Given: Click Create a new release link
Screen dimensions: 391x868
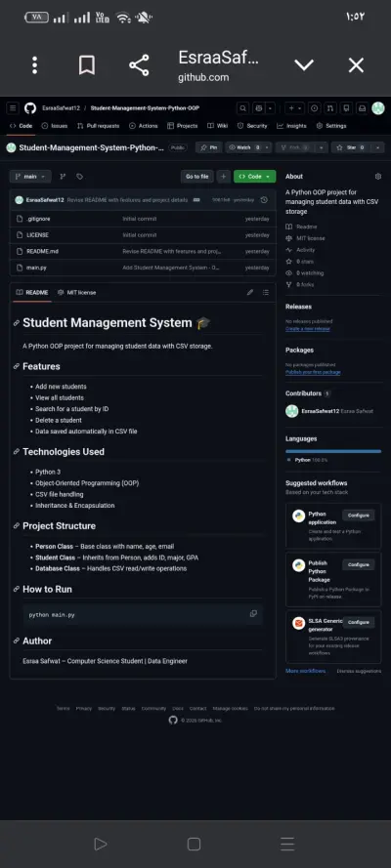Looking at the screenshot, I should click(x=307, y=328).
